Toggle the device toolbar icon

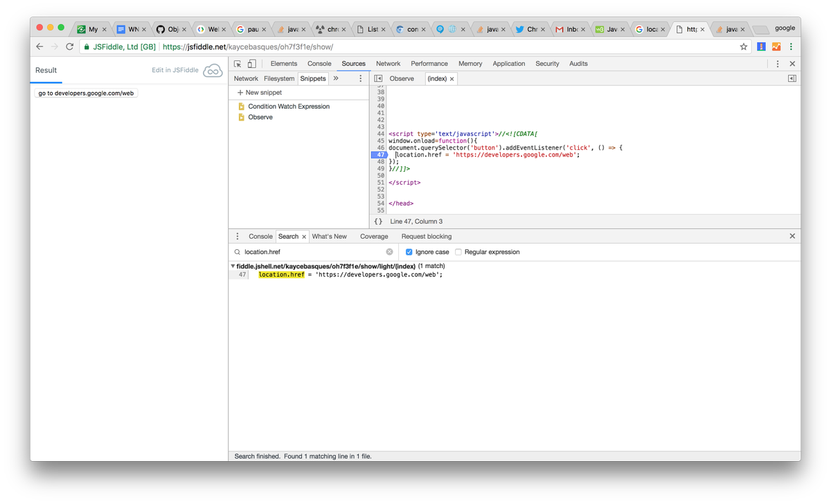(x=252, y=64)
